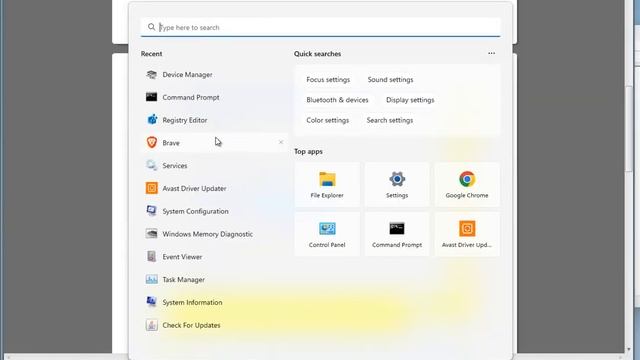Screen dimensions: 640x360
Task: Open System Configuration icon
Action: tap(151, 211)
